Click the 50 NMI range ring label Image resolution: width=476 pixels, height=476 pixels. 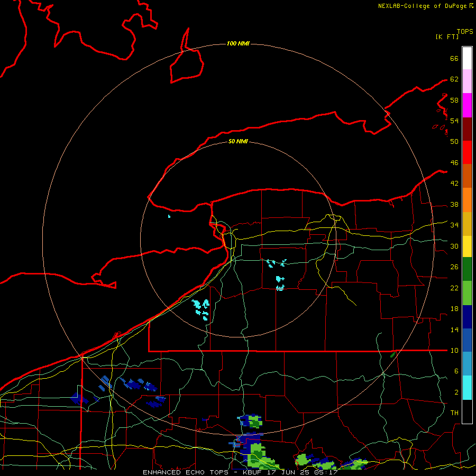238,141
